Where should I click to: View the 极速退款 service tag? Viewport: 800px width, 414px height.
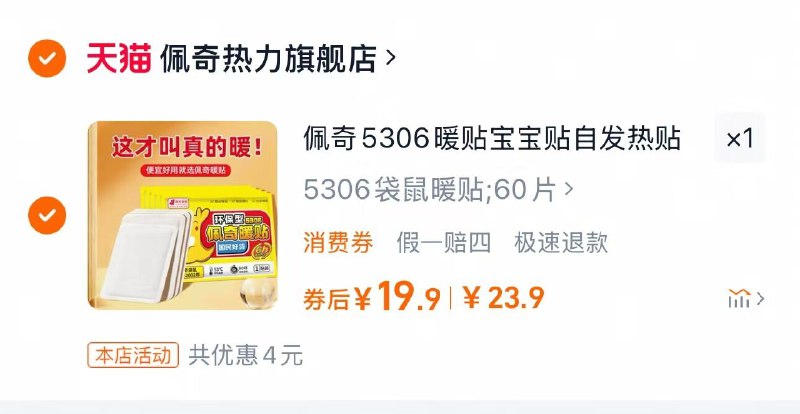561,242
